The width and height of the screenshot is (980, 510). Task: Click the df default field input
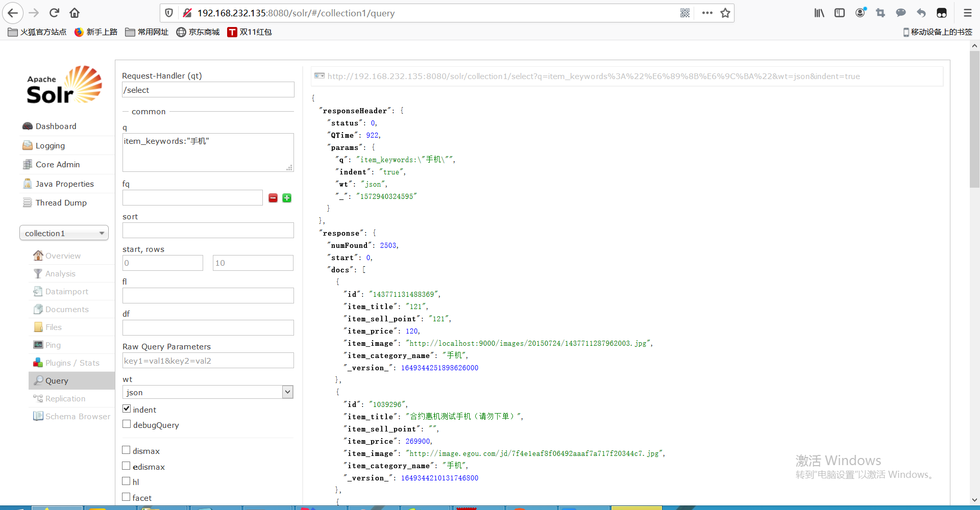[x=208, y=328]
